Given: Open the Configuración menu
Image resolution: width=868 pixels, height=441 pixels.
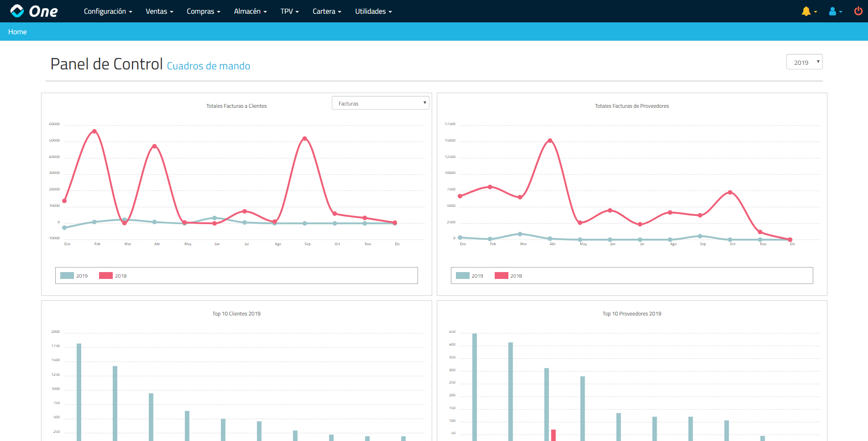Looking at the screenshot, I should [x=108, y=11].
